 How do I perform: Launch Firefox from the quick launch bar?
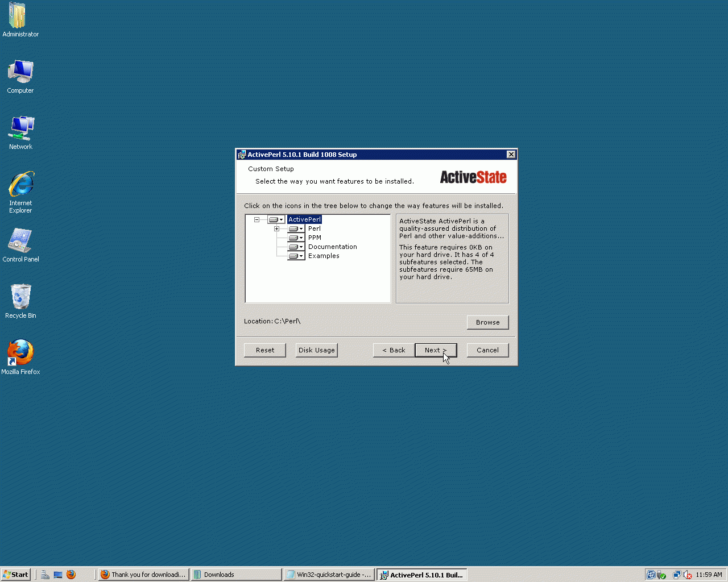[x=71, y=575]
